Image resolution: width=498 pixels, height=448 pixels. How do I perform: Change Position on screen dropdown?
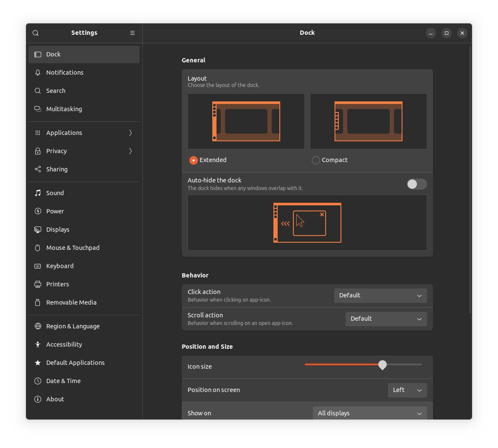tap(407, 390)
